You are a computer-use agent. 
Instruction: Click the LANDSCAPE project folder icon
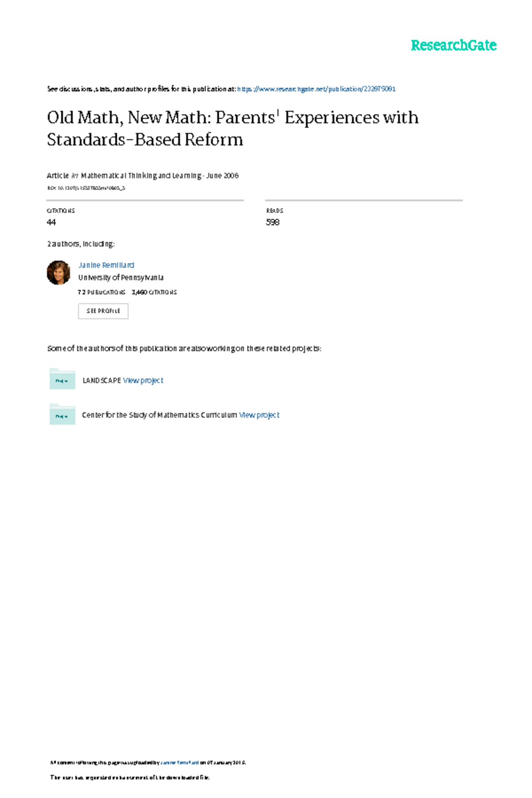pyautogui.click(x=62, y=379)
